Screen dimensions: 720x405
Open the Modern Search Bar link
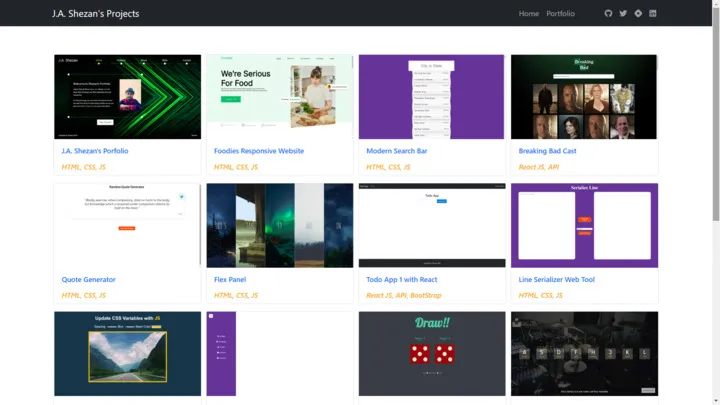[397, 151]
